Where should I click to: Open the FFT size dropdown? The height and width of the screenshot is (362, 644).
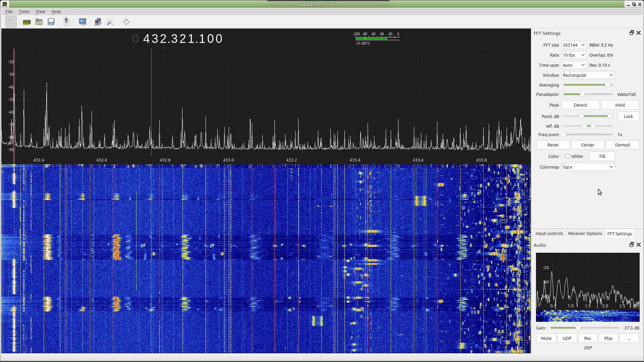point(574,45)
